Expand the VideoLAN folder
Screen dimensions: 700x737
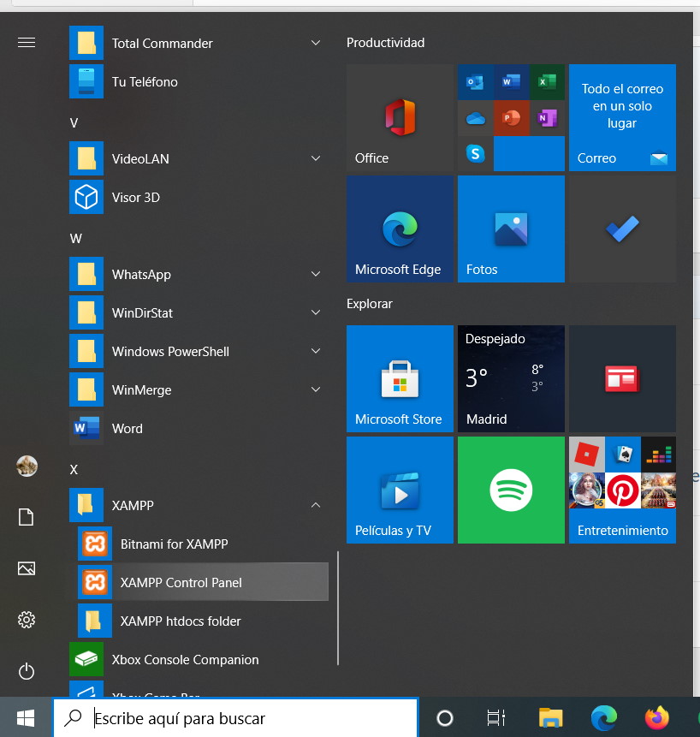coord(199,158)
